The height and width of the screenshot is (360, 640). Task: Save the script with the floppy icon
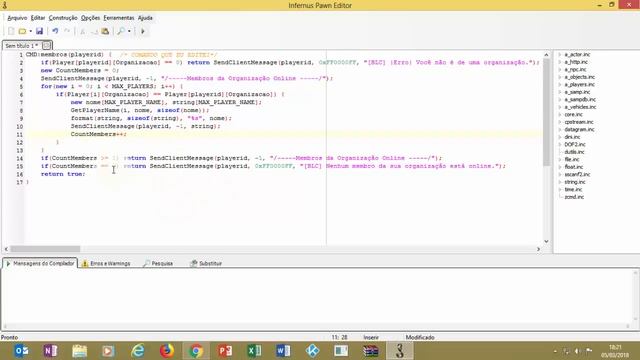coord(39,31)
